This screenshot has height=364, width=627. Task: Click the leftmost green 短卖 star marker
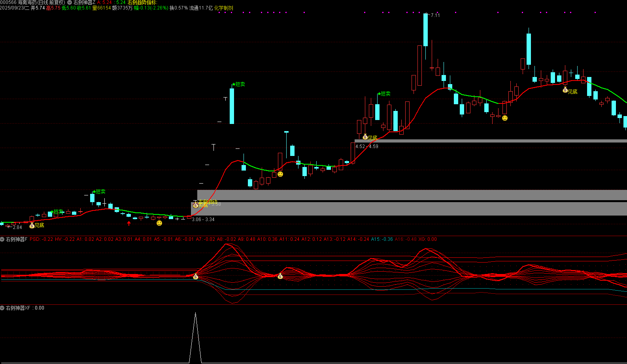coord(57,212)
